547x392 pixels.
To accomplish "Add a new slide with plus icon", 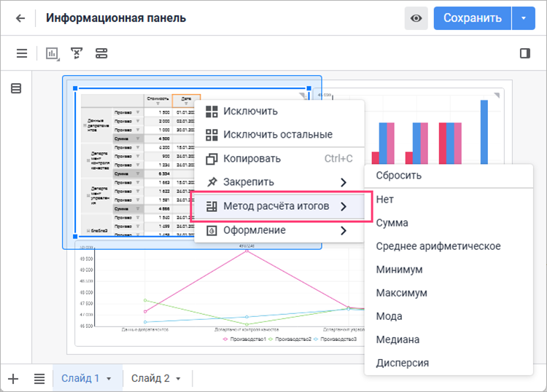I will [x=13, y=378].
